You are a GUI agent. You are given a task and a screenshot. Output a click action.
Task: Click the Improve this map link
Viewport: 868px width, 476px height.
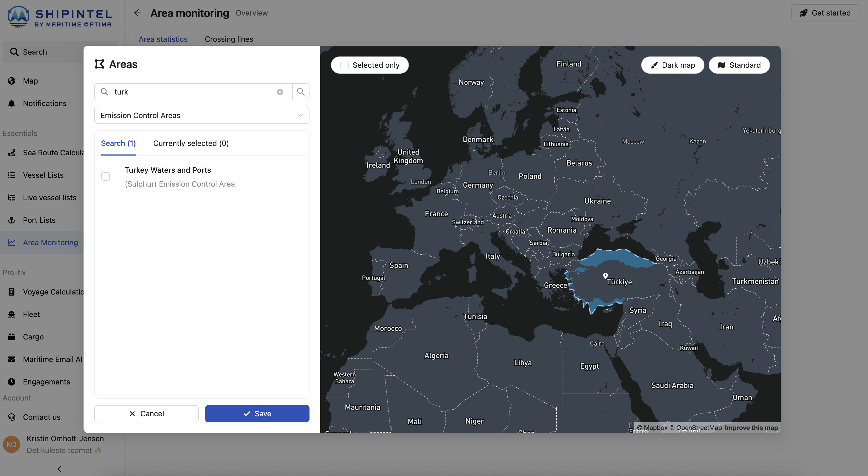[x=751, y=428]
